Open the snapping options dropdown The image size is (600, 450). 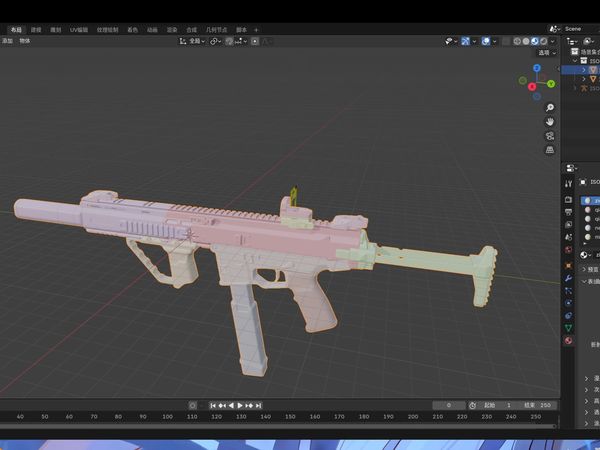coord(241,41)
